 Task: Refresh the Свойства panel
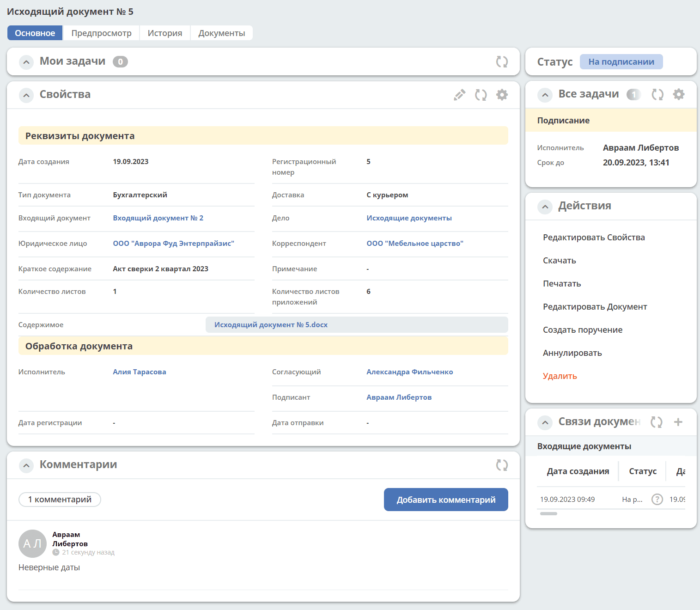pos(481,95)
